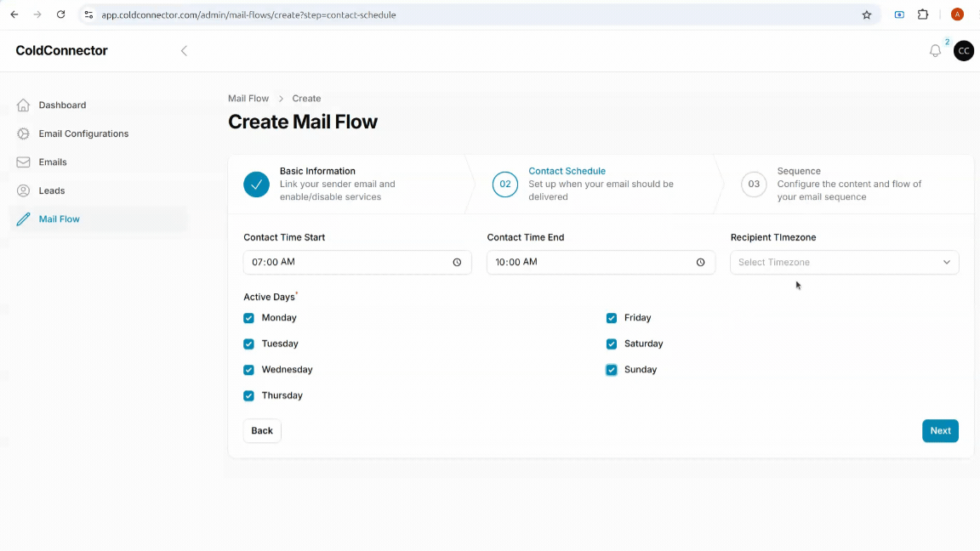This screenshot has height=551, width=980.
Task: Click the Back button
Action: point(262,431)
